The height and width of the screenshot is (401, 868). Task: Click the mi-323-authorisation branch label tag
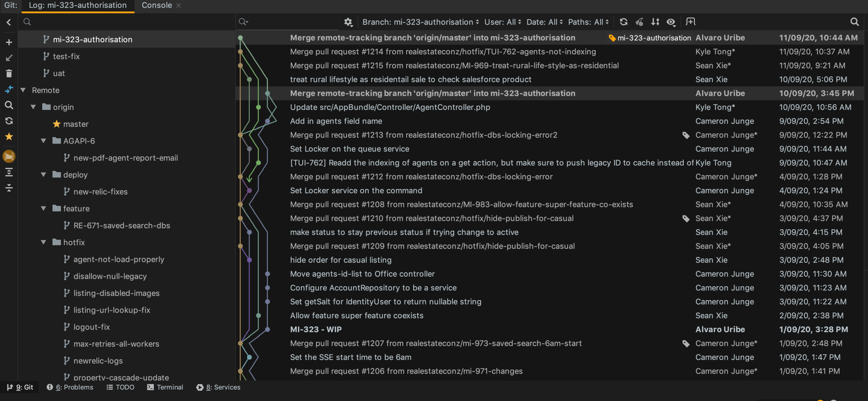pyautogui.click(x=650, y=38)
